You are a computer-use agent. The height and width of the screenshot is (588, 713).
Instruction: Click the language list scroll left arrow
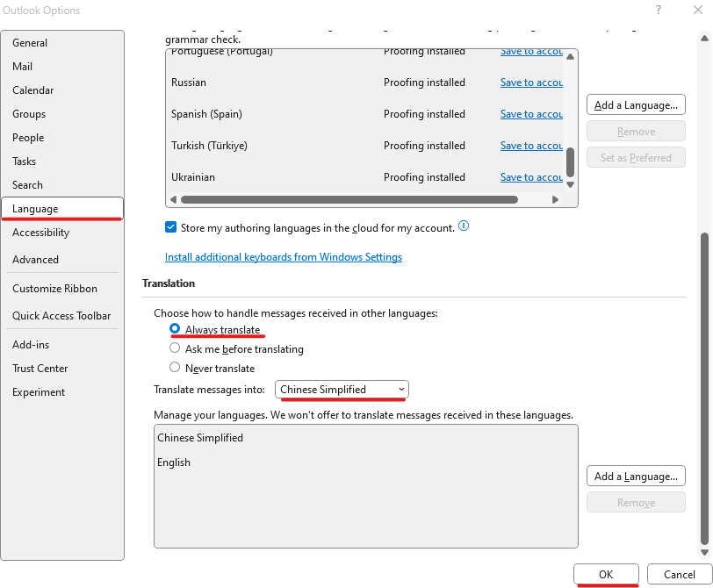tap(173, 199)
